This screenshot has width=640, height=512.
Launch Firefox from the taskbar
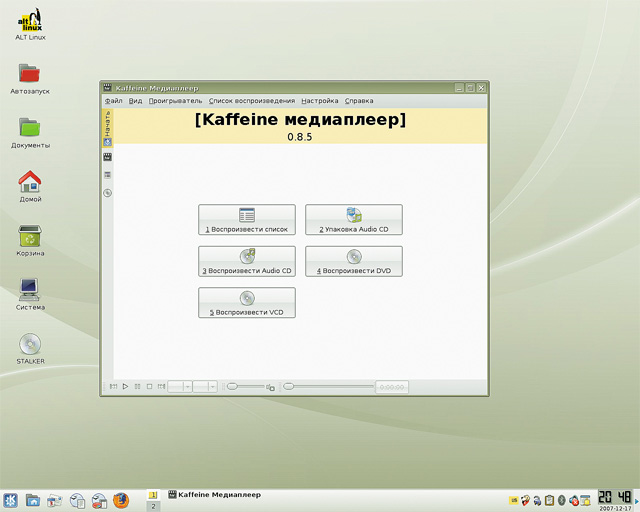(121, 500)
